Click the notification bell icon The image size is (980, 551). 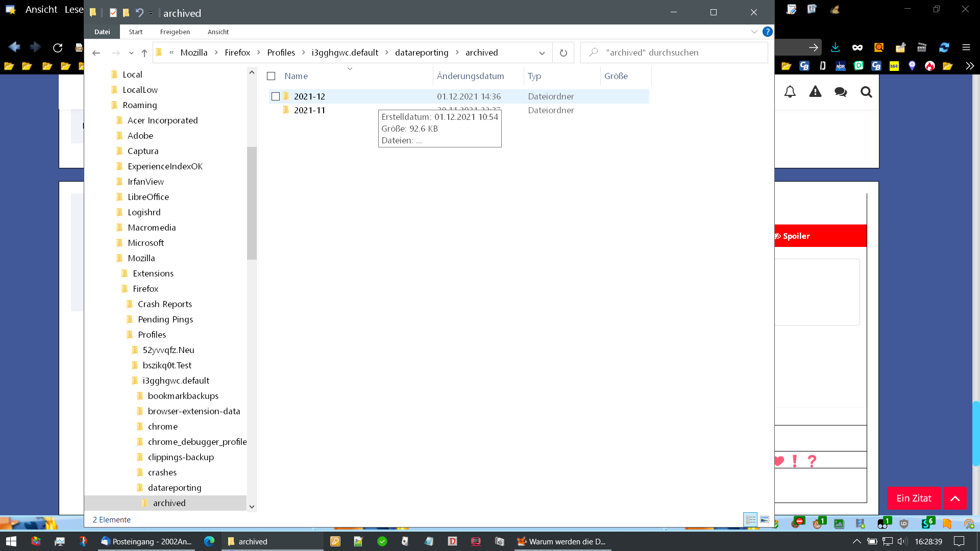[x=790, y=92]
